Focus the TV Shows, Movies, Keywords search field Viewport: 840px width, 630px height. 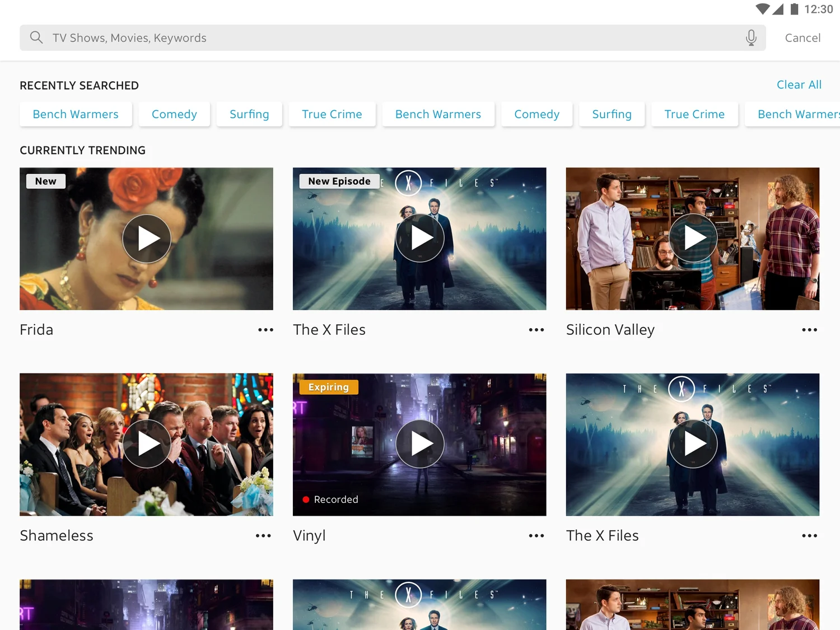(393, 38)
